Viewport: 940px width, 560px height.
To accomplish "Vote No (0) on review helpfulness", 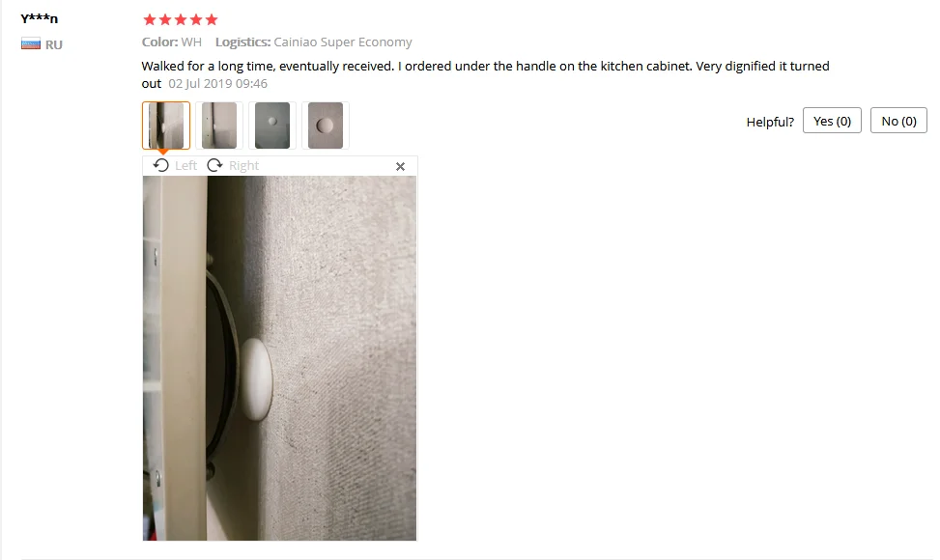I will 898,121.
